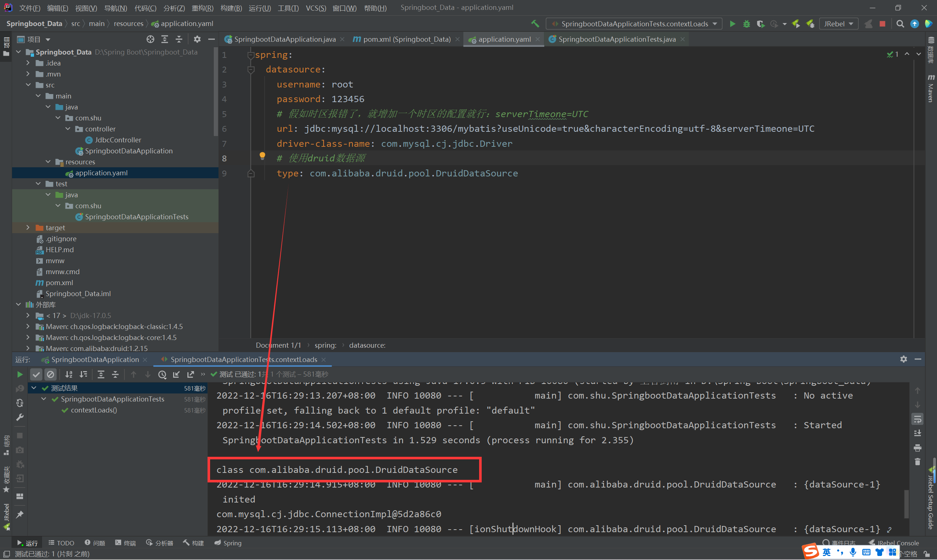Click the yellow intention lightbulb on line 8
This screenshot has width=937, height=560.
(262, 156)
